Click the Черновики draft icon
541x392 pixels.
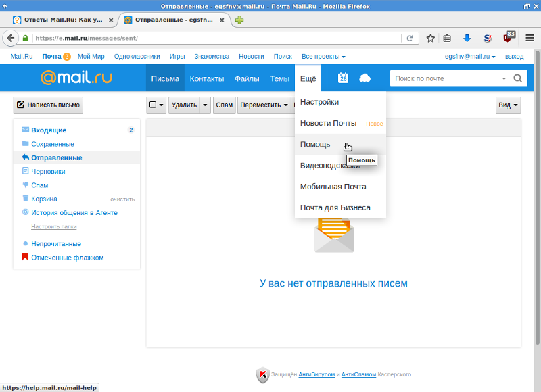coord(25,171)
